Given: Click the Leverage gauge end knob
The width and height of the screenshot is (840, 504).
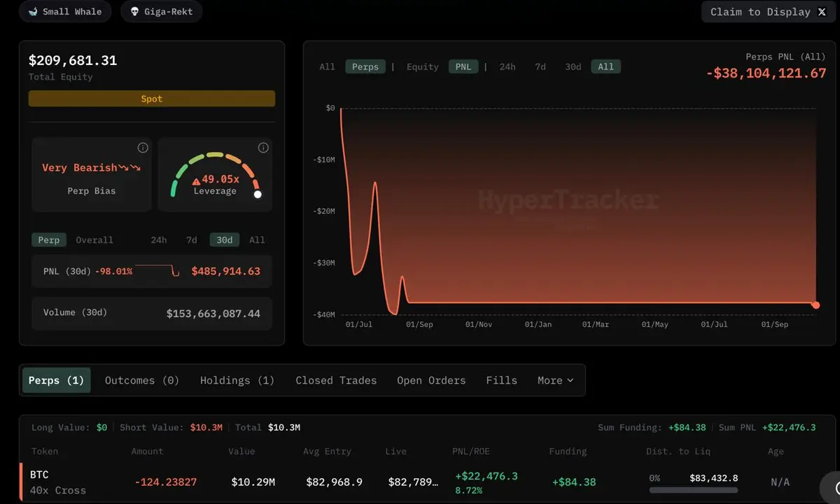Looking at the screenshot, I should [x=258, y=195].
